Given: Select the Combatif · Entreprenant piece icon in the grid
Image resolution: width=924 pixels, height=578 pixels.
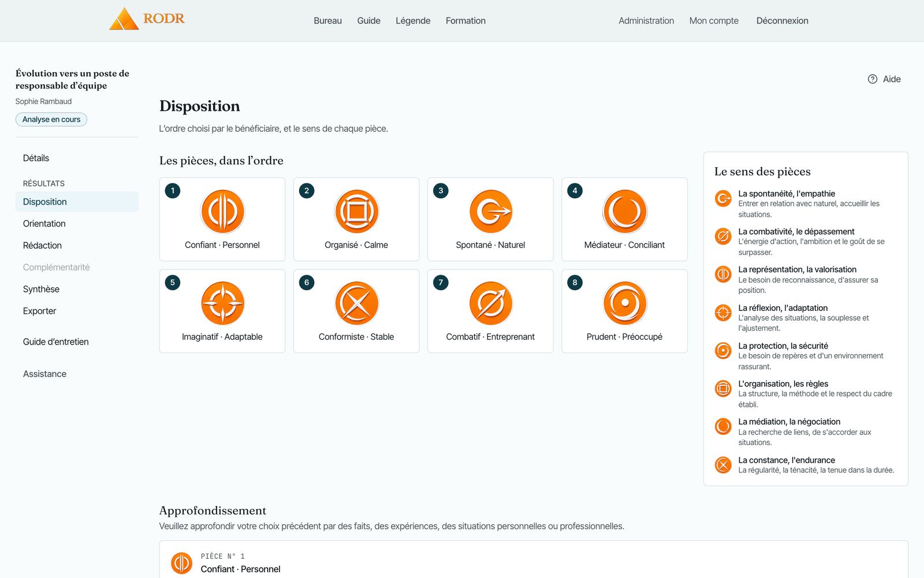Looking at the screenshot, I should [490, 303].
